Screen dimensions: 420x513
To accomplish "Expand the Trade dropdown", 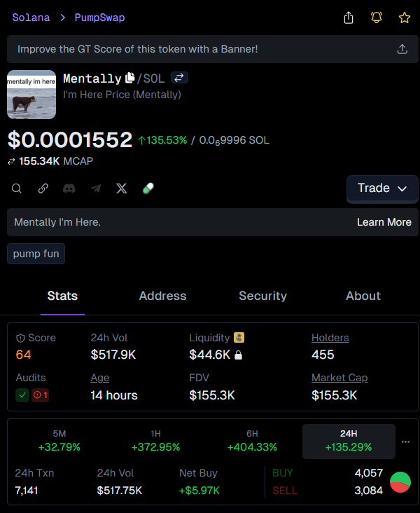I will tap(382, 189).
